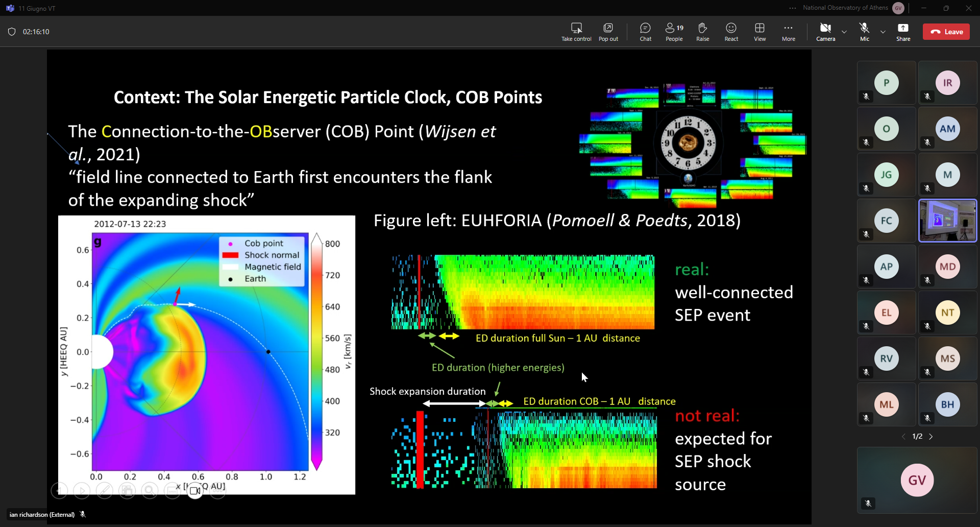Select participant tile MS

(x=948, y=358)
